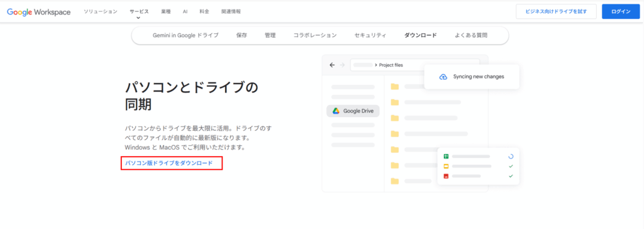Open the よくある質問 section tab

471,35
